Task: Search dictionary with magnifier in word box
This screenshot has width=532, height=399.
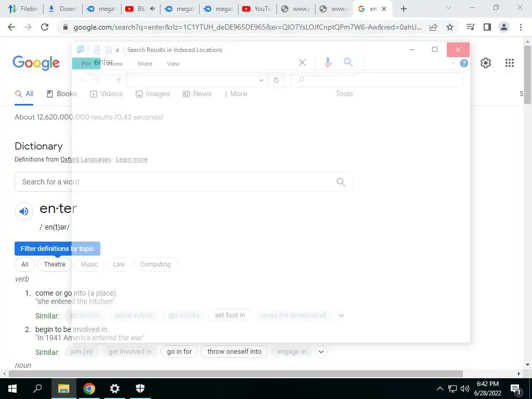Action: pos(341,182)
